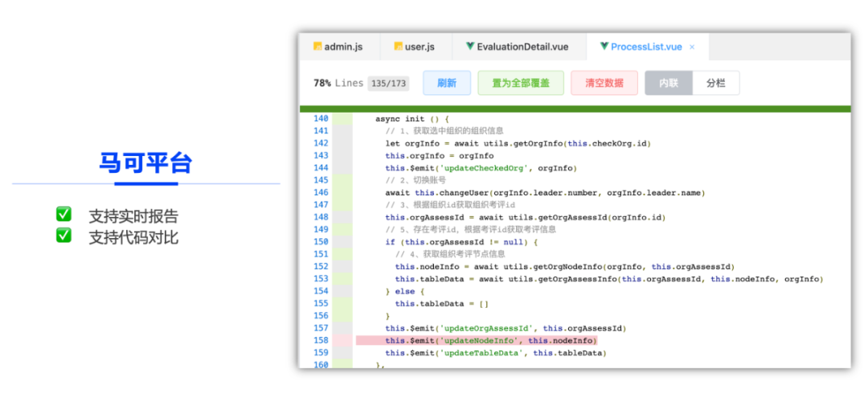Image resolution: width=868 pixels, height=394 pixels.
Task: Click the getOrgAssessId code line
Action: click(526, 217)
